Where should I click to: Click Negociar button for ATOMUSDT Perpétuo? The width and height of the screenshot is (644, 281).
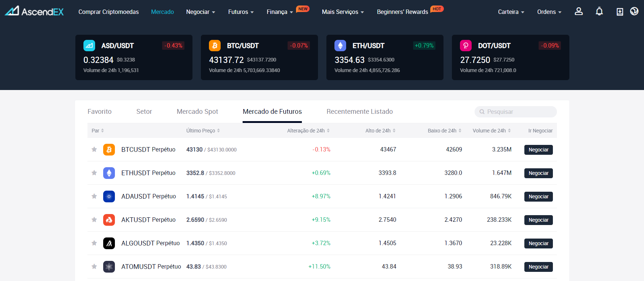[538, 267]
